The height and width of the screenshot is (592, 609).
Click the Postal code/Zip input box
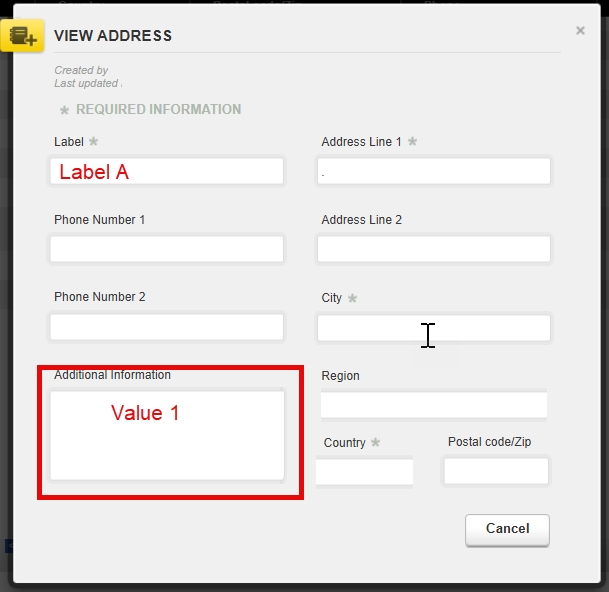coord(496,471)
